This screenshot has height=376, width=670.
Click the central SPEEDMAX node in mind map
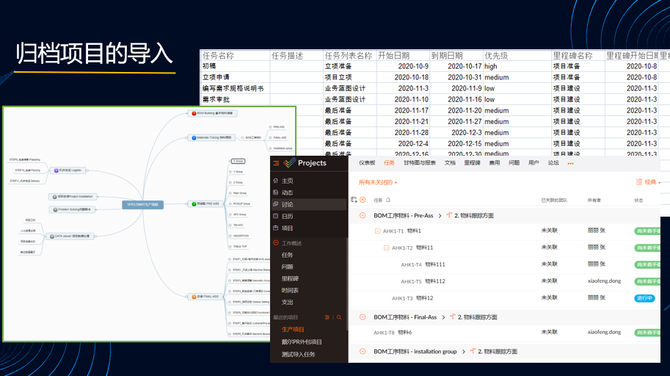pos(143,204)
